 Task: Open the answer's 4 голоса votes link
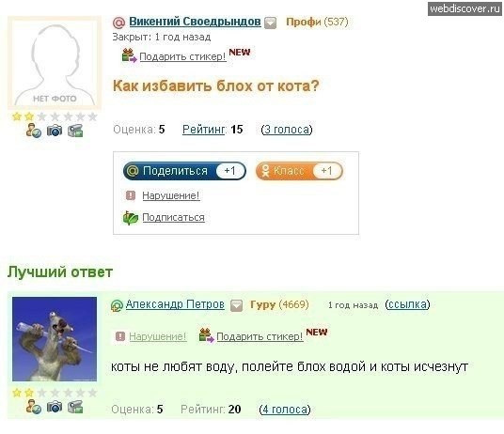[x=285, y=410]
